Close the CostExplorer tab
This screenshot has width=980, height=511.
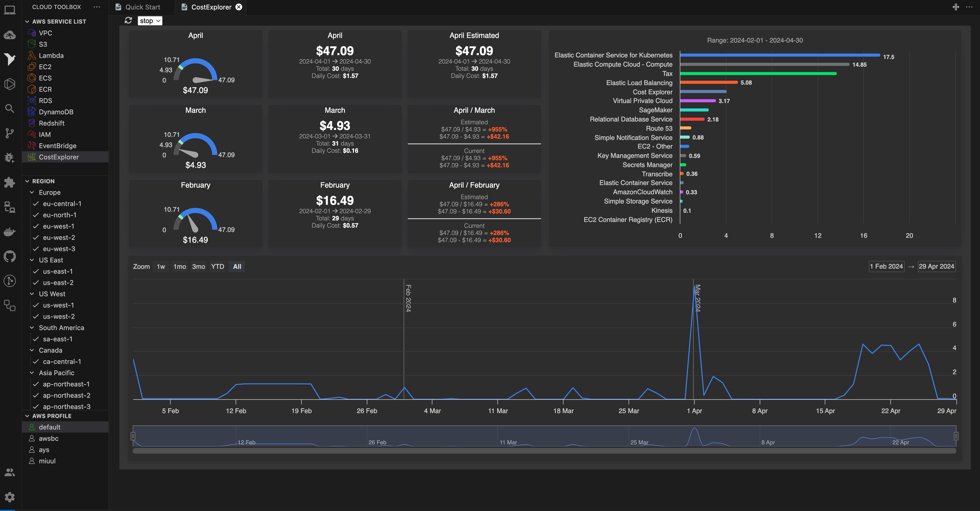[238, 7]
